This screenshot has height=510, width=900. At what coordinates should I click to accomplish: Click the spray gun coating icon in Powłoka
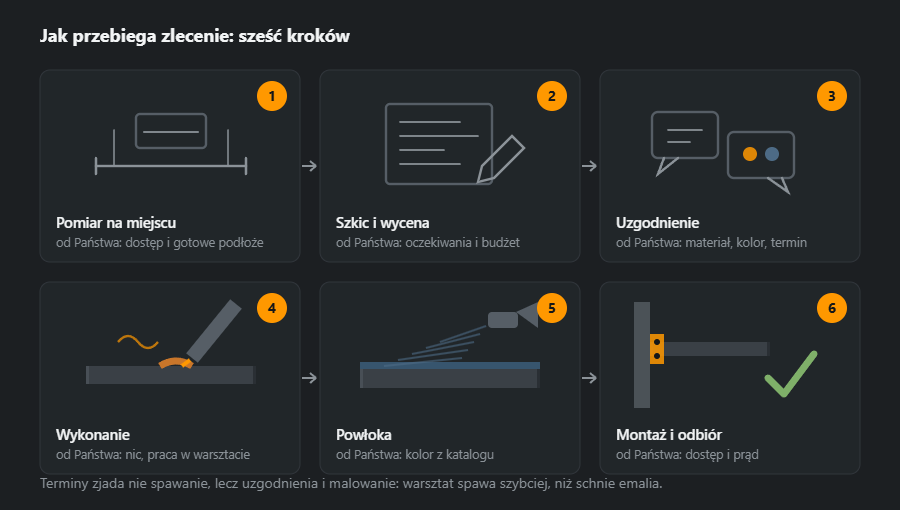tap(449, 345)
